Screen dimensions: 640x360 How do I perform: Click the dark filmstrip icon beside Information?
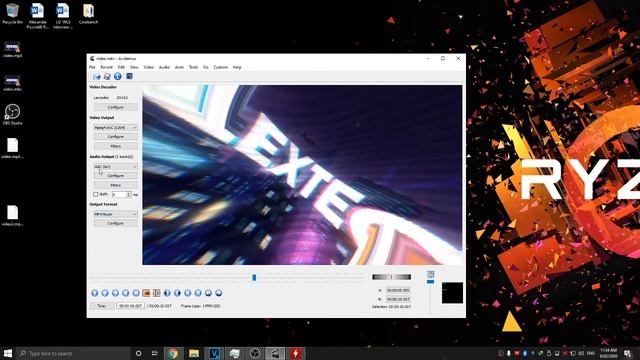(129, 76)
